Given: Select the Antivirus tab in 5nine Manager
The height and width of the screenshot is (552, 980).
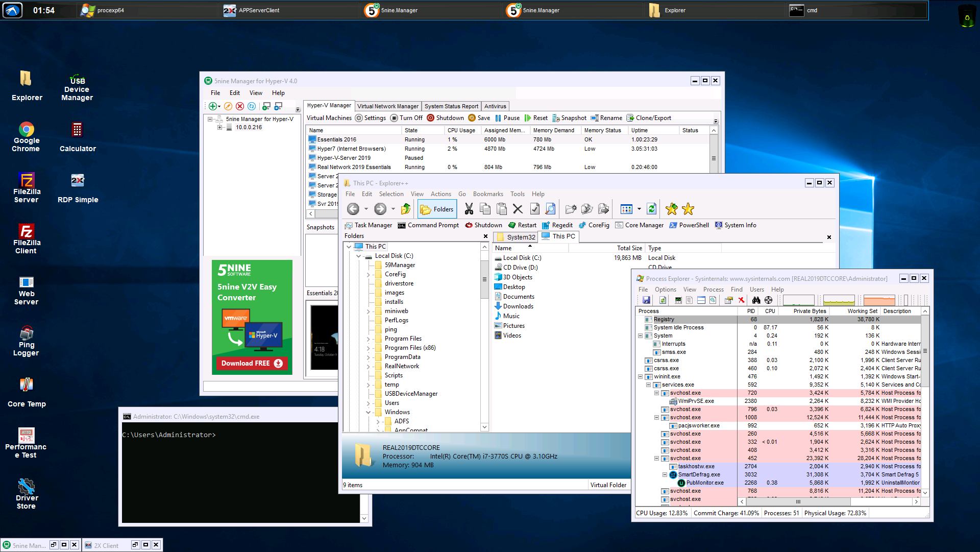Looking at the screenshot, I should point(496,106).
